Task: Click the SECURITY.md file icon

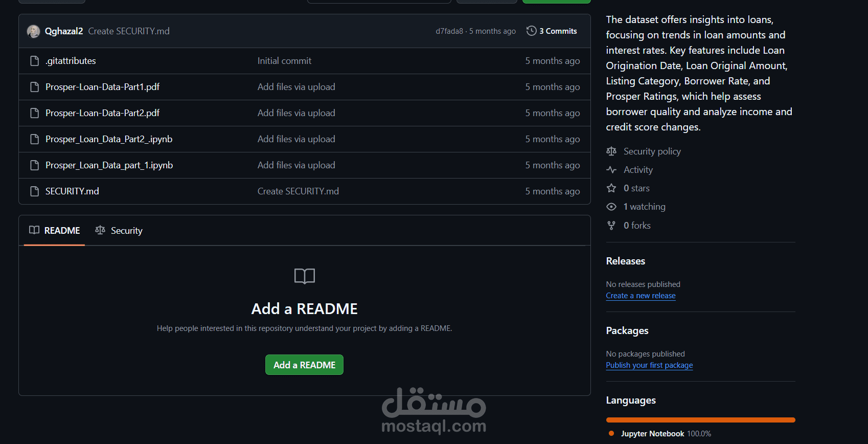Action: (35, 191)
